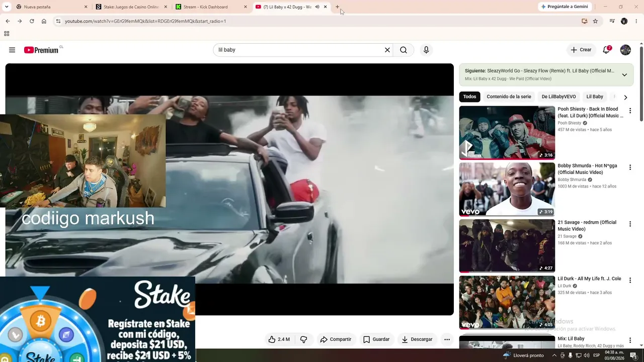The image size is (644, 362).
Task: Dislike the video
Action: click(303, 339)
